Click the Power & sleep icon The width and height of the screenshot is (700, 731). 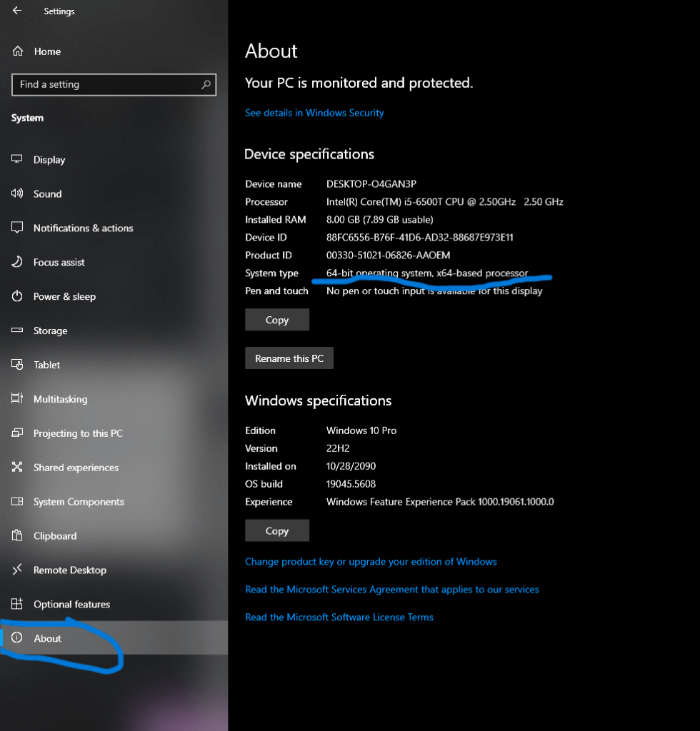click(17, 296)
